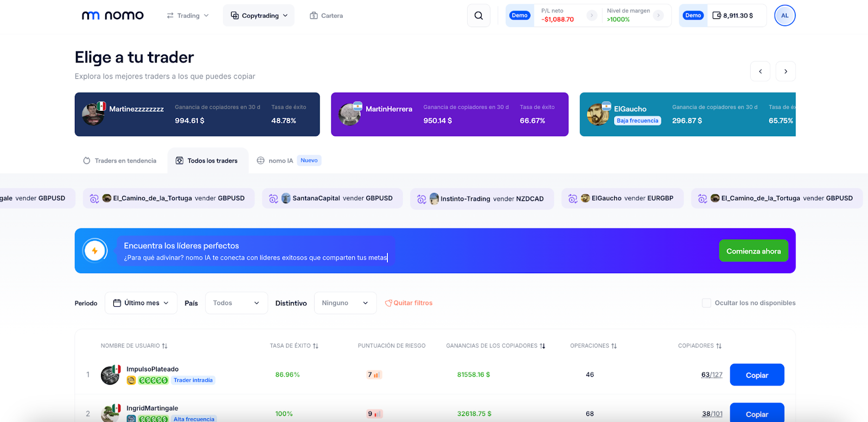Click ImpulsoPlateado gold medal badge
Screen dimensions: 868x422
click(x=131, y=380)
